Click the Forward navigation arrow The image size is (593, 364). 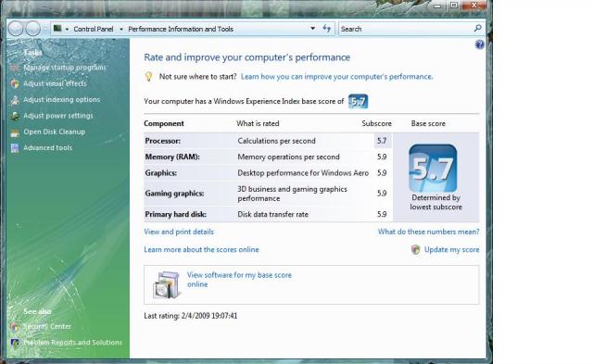point(33,29)
